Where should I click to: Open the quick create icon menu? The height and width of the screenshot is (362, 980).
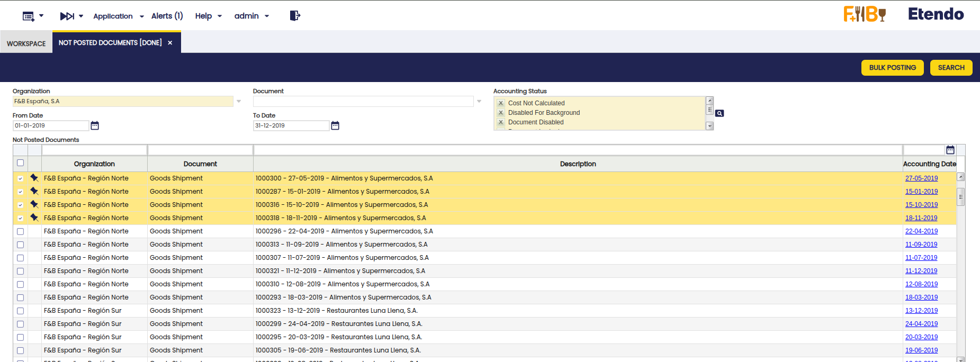point(32,16)
